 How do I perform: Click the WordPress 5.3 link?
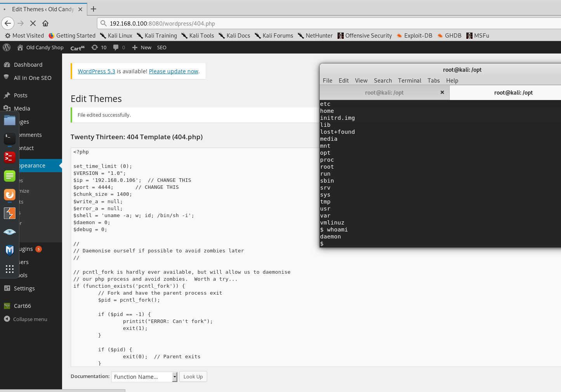(x=97, y=71)
